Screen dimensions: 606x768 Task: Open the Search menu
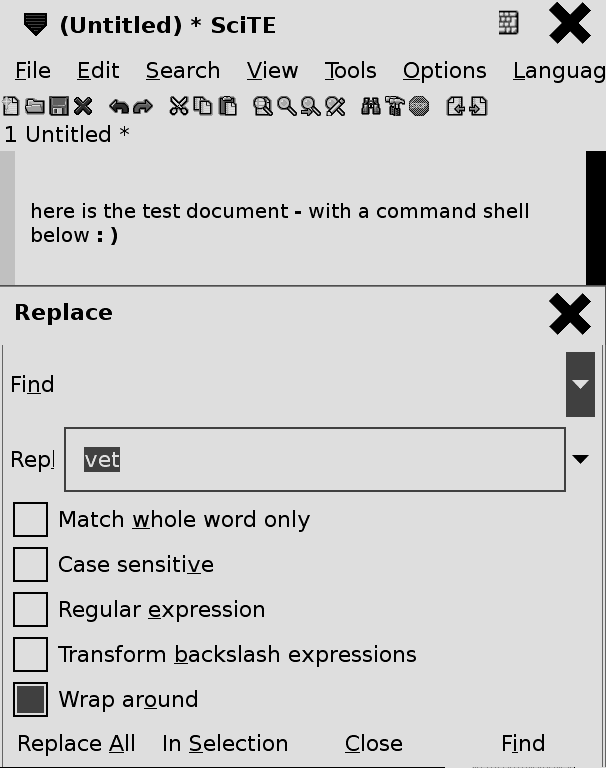[x=182, y=71]
